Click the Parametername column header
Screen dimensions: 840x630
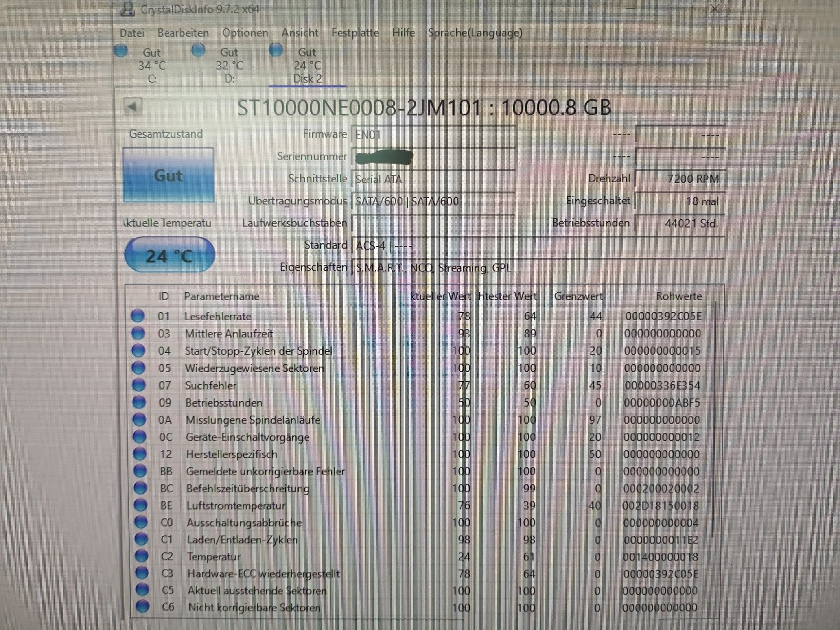coord(222,296)
